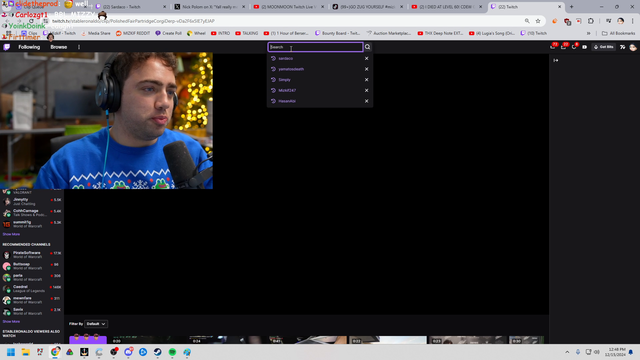Image resolution: width=640 pixels, height=360 pixels.
Task: Expand the hidden bookmarks chevron
Action: pyautogui.click(x=589, y=33)
